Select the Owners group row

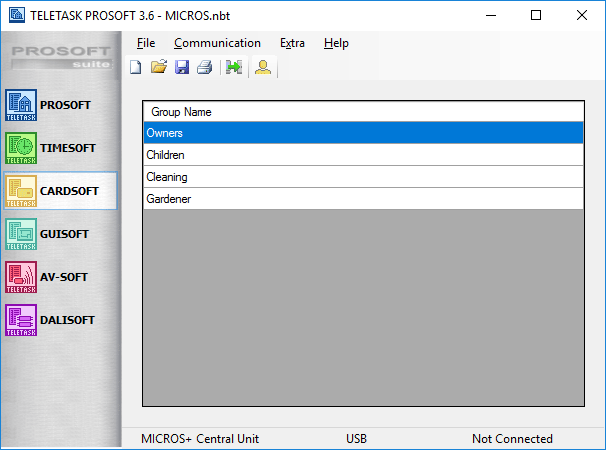(x=363, y=133)
